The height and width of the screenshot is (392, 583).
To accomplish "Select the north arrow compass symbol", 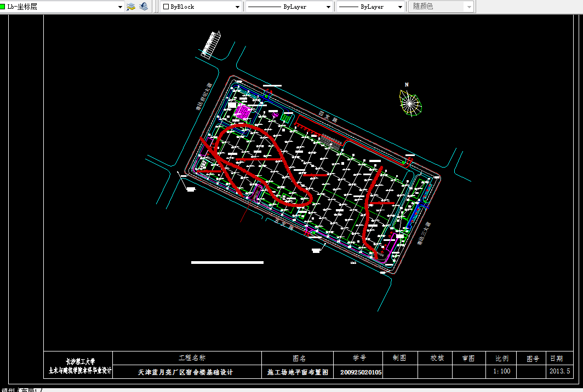I will point(410,103).
